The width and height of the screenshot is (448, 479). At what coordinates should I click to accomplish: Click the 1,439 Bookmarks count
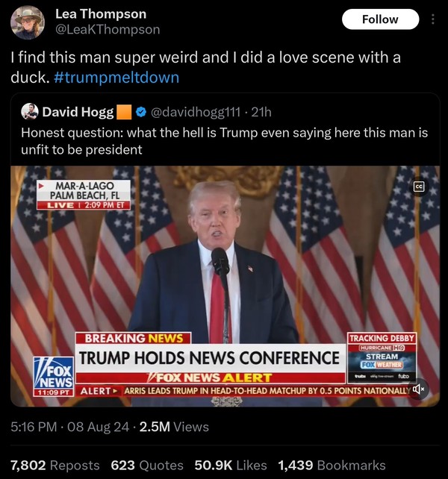point(332,466)
